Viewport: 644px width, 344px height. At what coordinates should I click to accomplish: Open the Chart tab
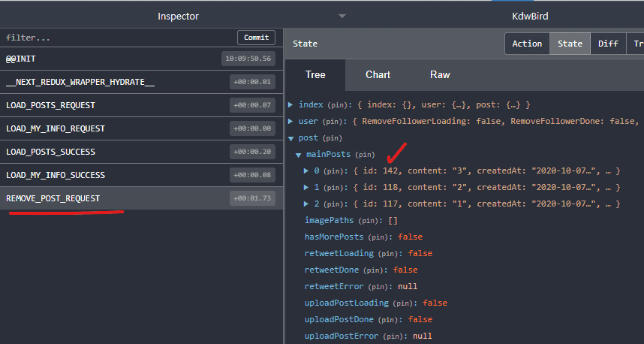[x=378, y=74]
